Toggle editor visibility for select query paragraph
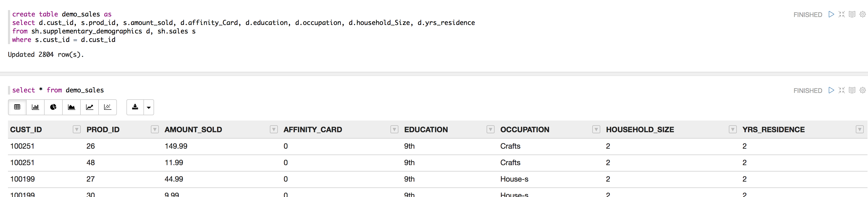The image size is (868, 197). pos(842,90)
